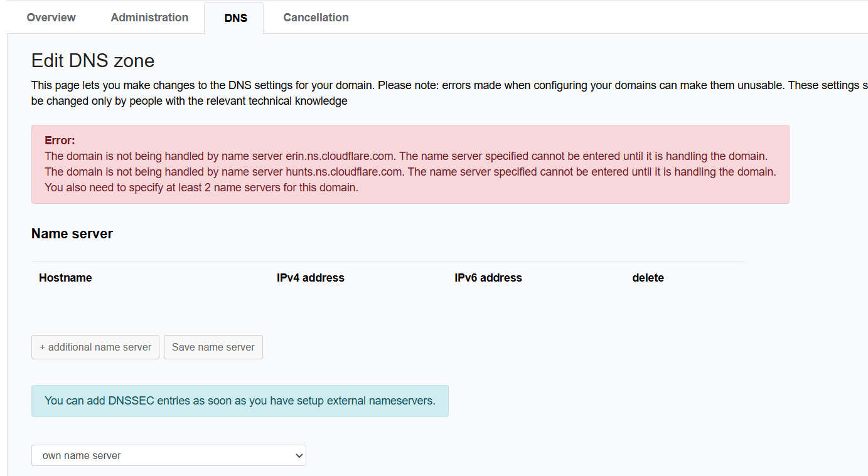Expand the 'own name server' dropdown

[168, 455]
